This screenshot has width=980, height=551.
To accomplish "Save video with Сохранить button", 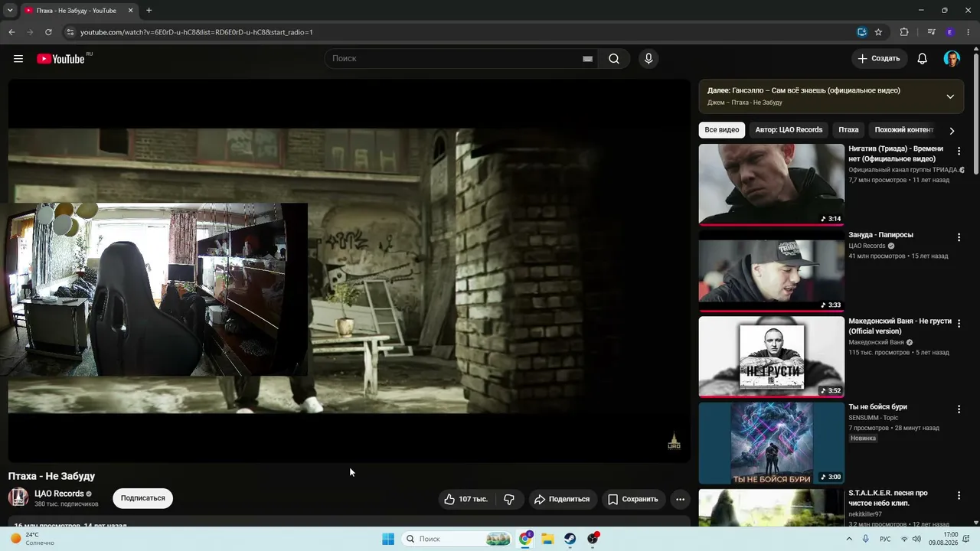I will coord(633,499).
